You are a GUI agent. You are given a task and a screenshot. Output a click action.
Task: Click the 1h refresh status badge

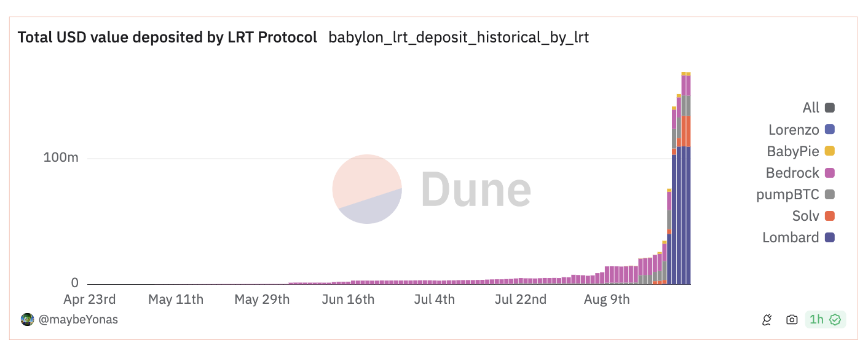816,319
